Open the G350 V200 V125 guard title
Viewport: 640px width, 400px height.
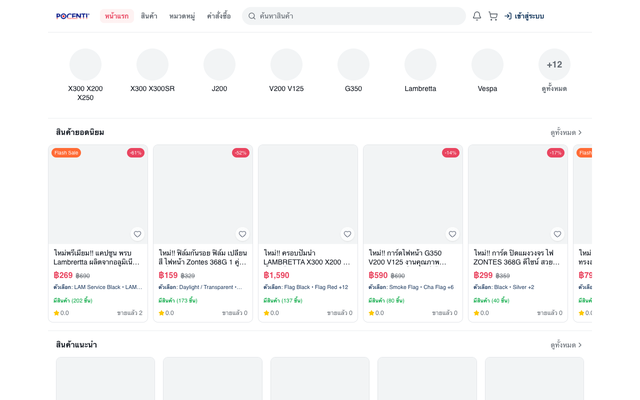click(x=408, y=258)
